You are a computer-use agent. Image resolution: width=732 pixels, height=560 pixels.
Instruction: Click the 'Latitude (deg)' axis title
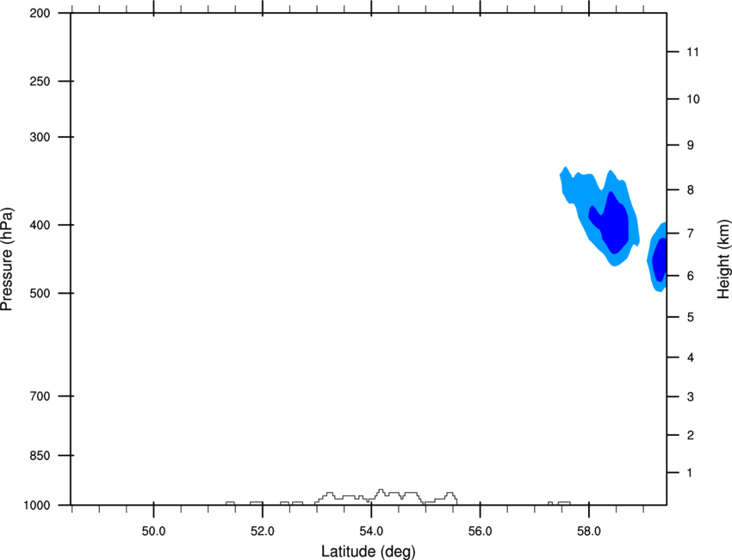point(369,551)
